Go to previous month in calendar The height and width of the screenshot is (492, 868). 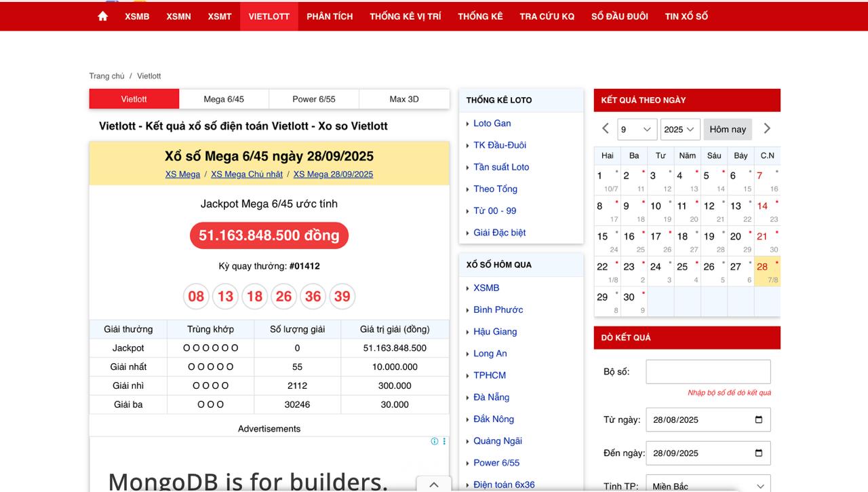pos(606,128)
